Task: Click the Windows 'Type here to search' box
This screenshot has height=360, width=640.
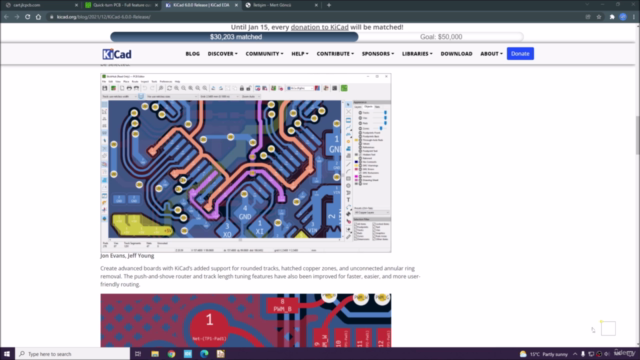Action: click(73, 354)
